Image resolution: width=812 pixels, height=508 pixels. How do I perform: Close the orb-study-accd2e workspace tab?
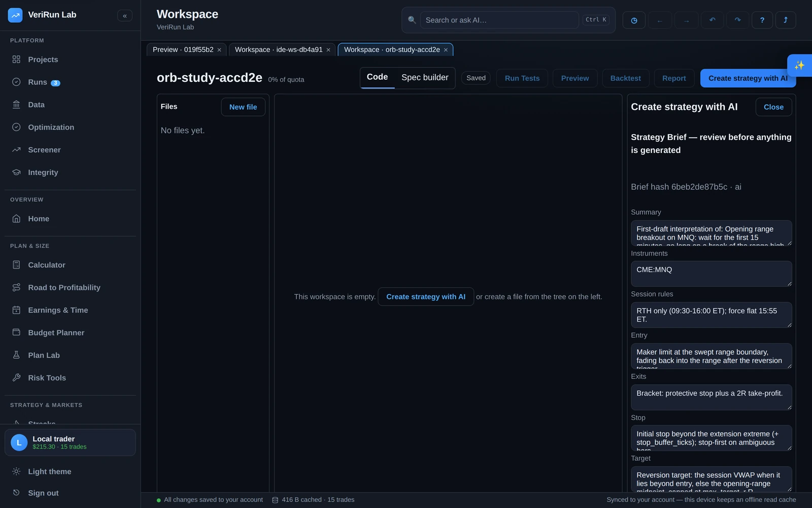coord(446,50)
